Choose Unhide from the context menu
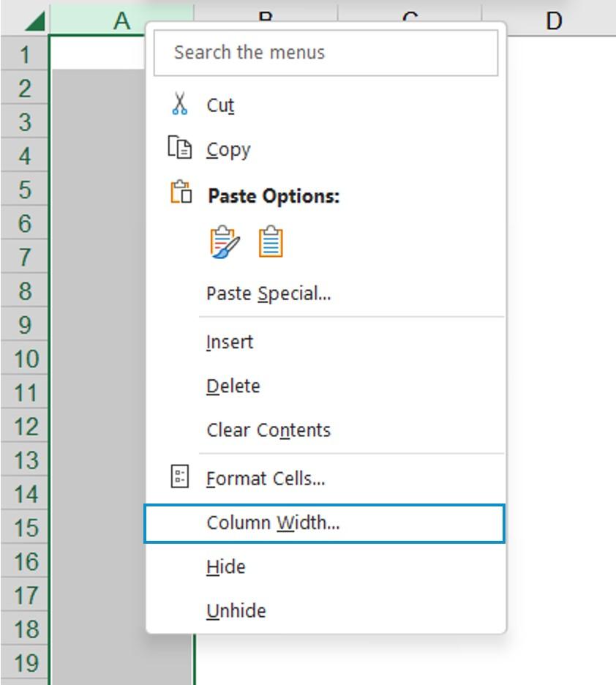 326,610
